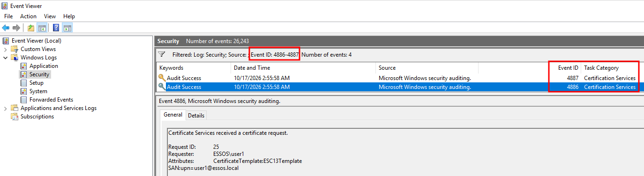644x176 pixels.
Task: Open the File menu
Action: coord(8,16)
